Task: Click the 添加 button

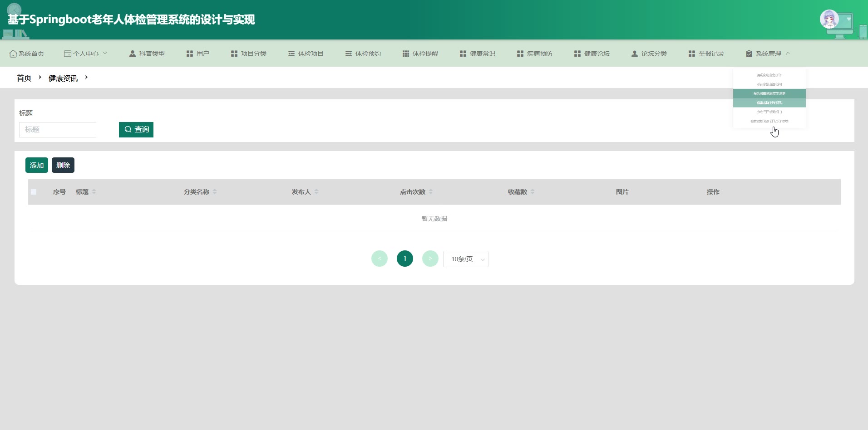Action: click(x=37, y=165)
